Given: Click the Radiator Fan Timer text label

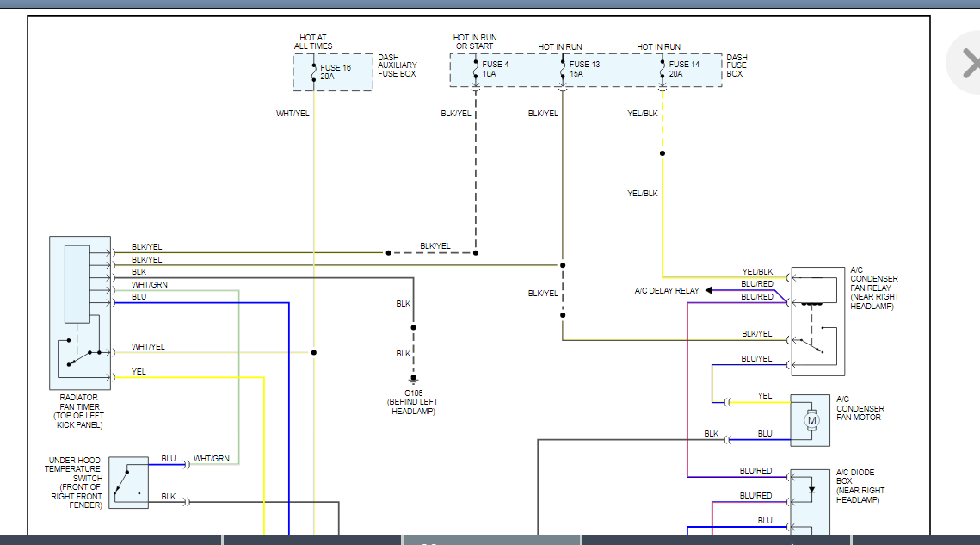Looking at the screenshot, I should pos(77,412).
